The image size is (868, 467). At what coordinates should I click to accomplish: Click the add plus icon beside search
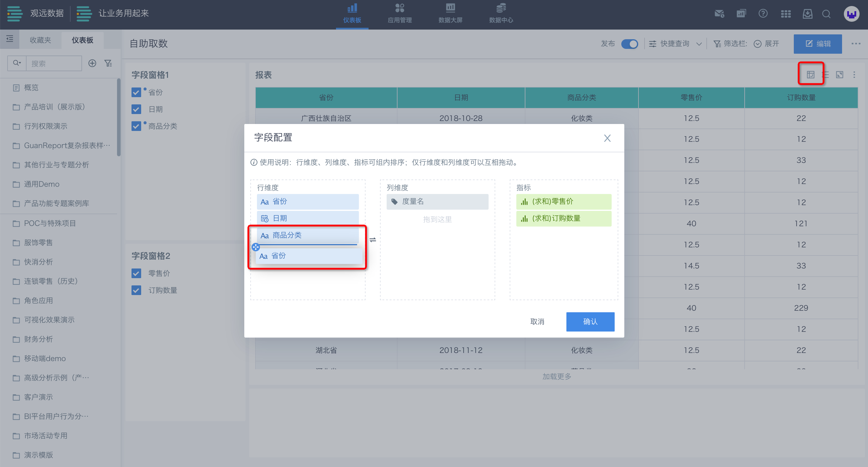[92, 63]
